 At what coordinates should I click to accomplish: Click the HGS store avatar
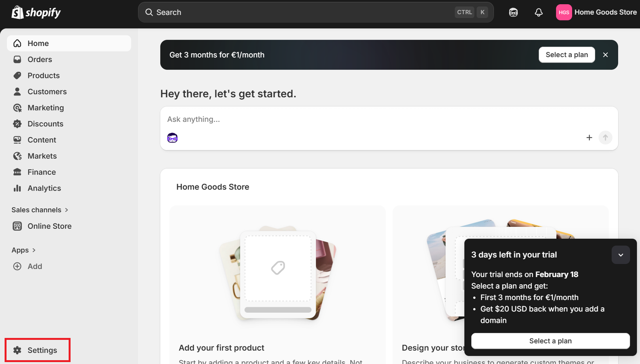pos(564,12)
